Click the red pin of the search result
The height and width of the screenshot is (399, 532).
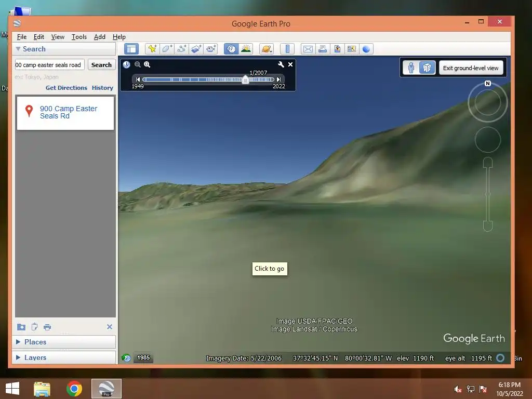pos(29,111)
